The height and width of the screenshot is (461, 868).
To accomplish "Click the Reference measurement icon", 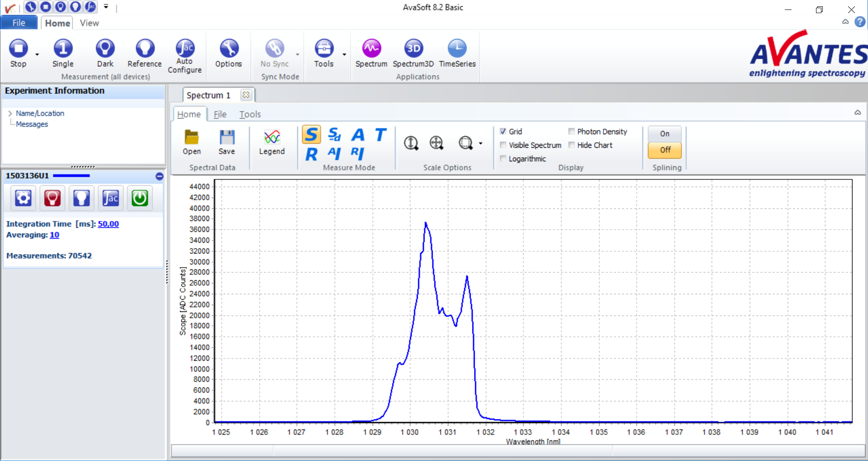I will (x=145, y=49).
